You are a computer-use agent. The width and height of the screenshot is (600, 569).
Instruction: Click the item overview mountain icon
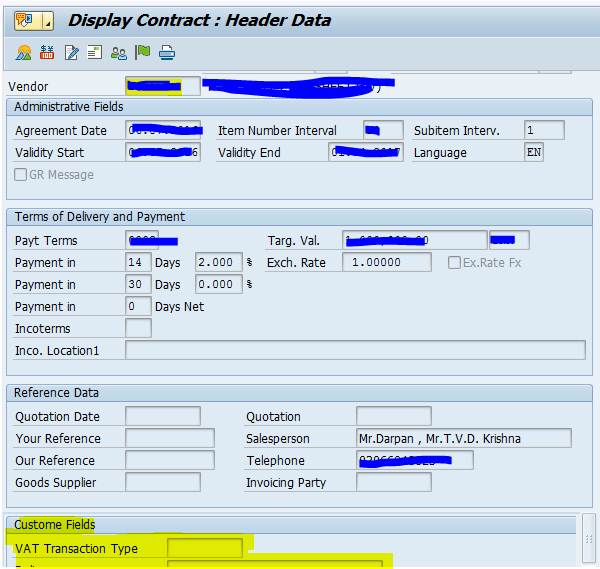(x=23, y=52)
